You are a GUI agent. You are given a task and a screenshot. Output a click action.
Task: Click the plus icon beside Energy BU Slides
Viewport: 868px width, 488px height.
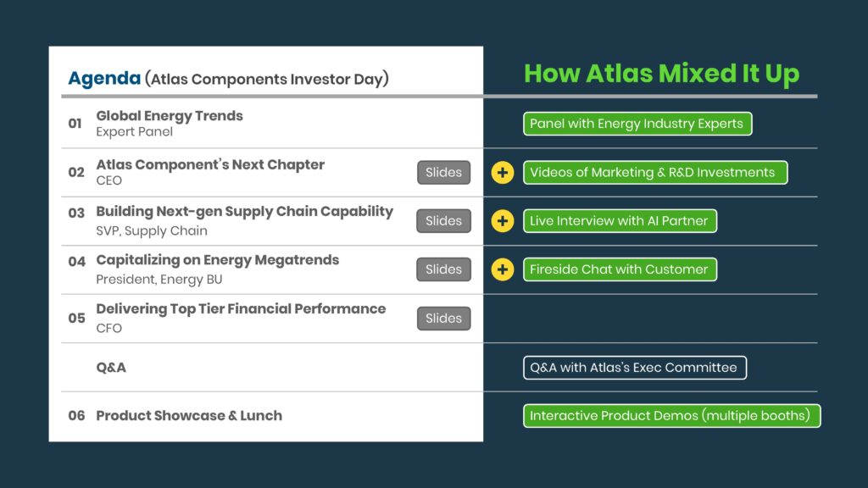503,270
